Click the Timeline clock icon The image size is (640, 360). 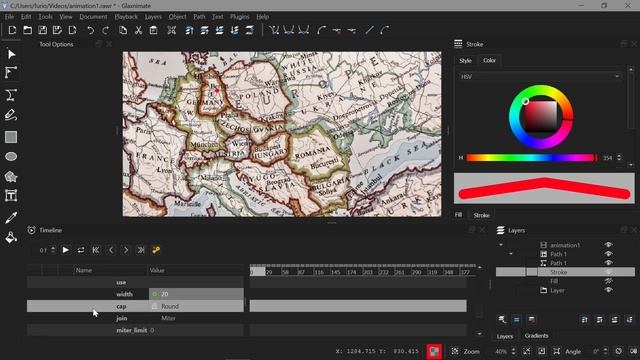click(31, 230)
